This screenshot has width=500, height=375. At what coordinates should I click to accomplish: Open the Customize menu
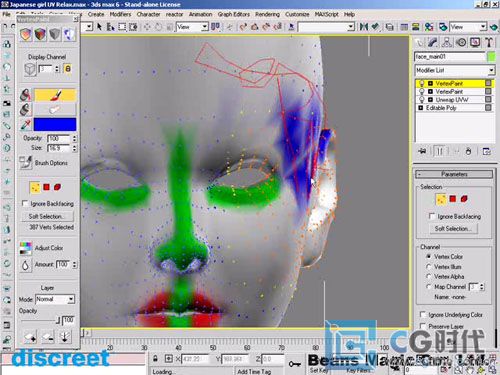click(x=297, y=14)
